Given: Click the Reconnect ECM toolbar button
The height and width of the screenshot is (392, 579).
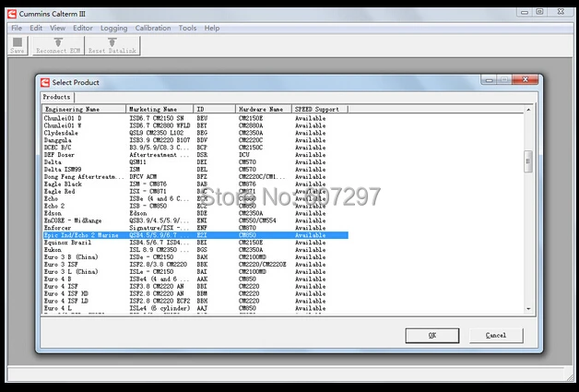Looking at the screenshot, I should (58, 45).
